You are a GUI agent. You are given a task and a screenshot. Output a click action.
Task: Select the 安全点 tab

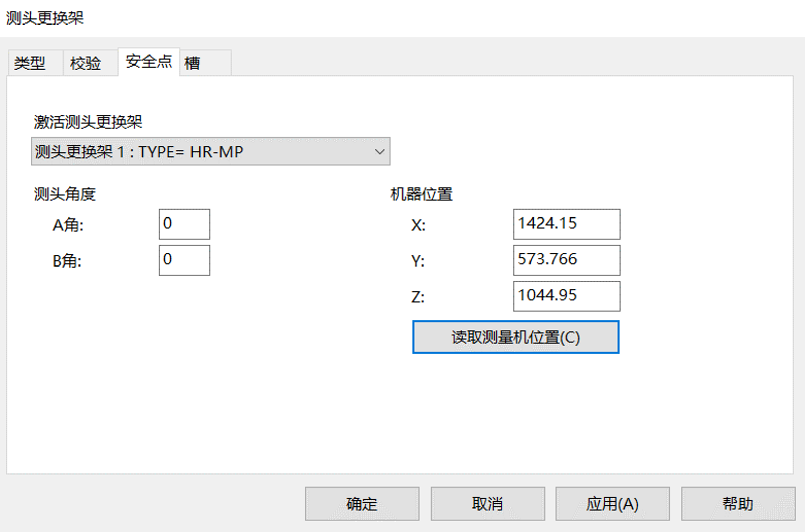(149, 62)
